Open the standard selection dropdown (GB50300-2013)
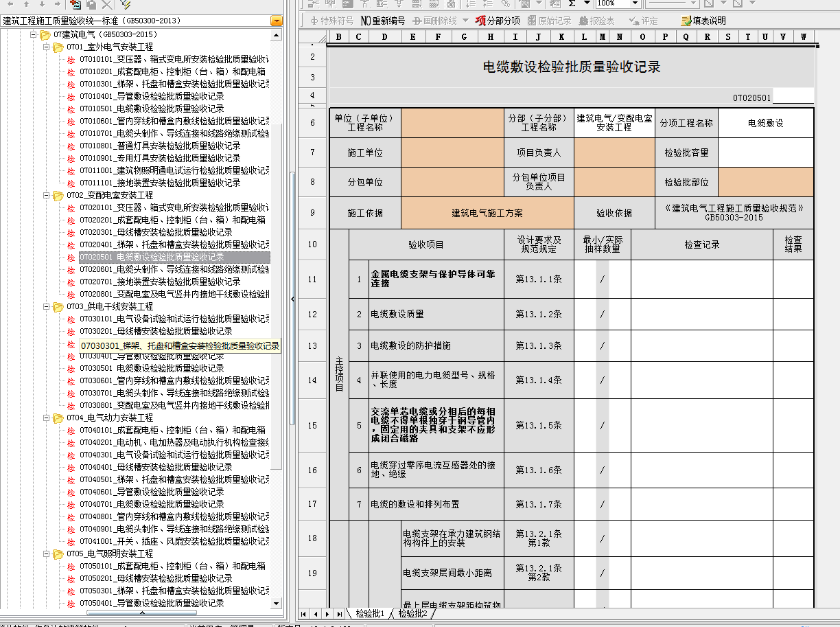The image size is (840, 627). coord(276,21)
